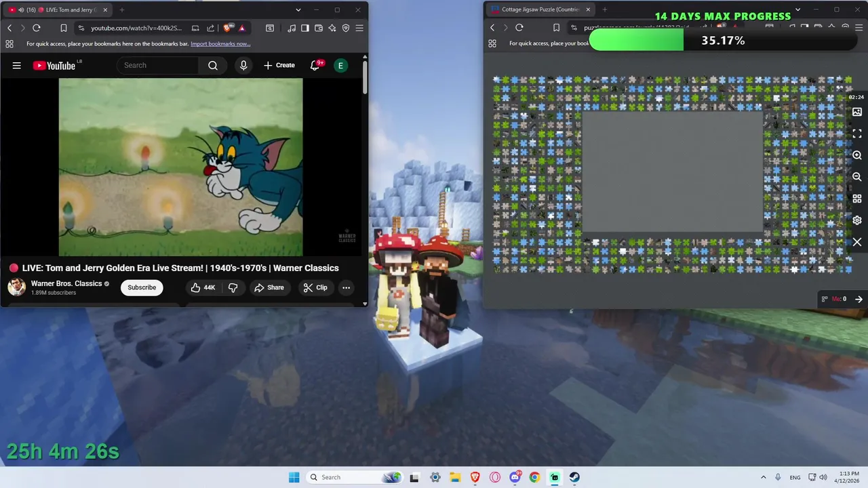Image resolution: width=868 pixels, height=488 pixels.
Task: Close the Cottage Jigsaw Puzzle tab
Action: coord(588,10)
